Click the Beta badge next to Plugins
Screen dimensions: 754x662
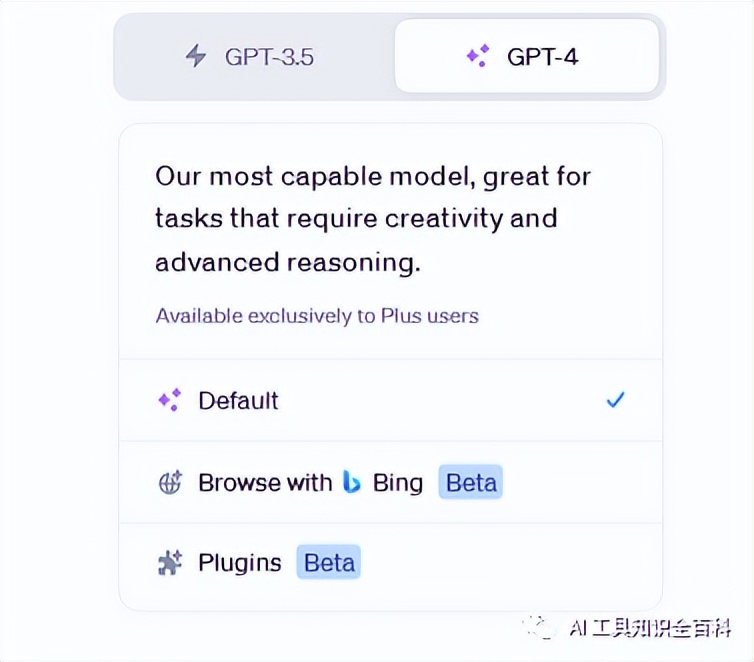[329, 562]
